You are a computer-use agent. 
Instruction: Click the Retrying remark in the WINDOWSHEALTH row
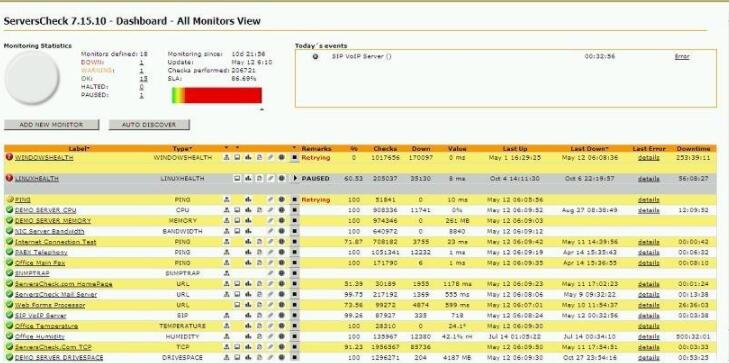pos(316,158)
